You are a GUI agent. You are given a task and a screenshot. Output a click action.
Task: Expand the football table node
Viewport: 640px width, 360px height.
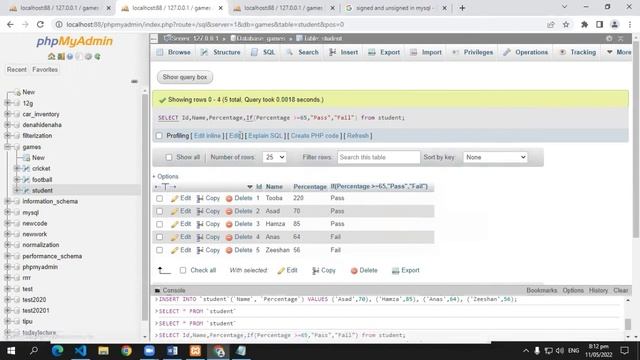click(17, 179)
